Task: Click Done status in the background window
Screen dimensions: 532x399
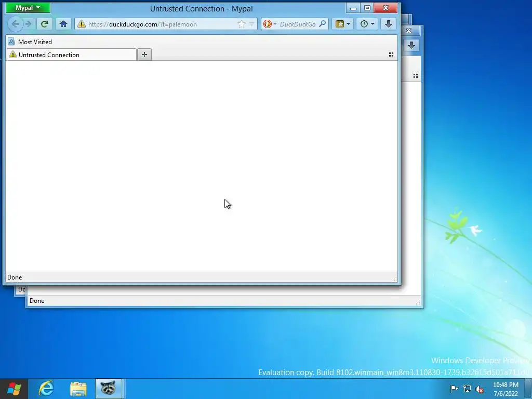Action: tap(37, 301)
